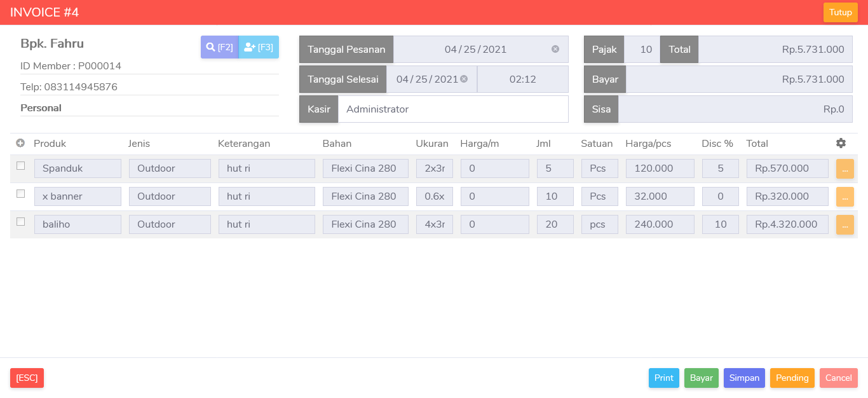The image size is (868, 398).
Task: Open the options button for Spanduk row
Action: (x=845, y=168)
